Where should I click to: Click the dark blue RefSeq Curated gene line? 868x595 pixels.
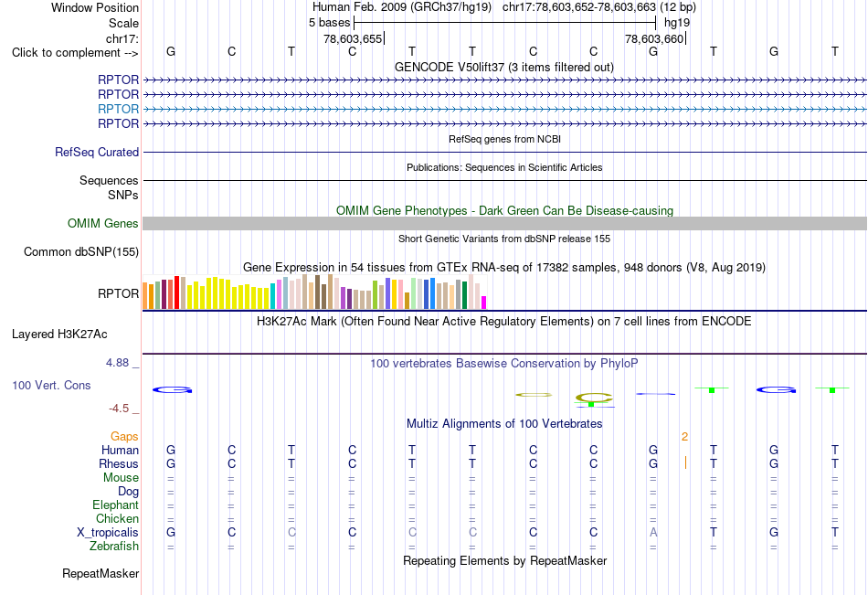(504, 153)
